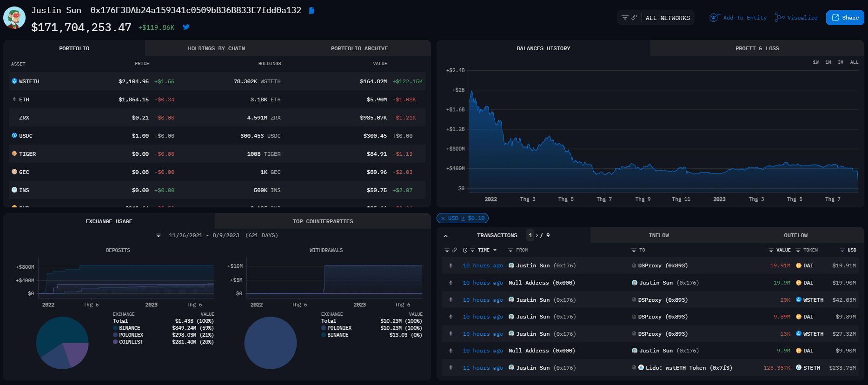Sort by TIME using the dropdown arrow

495,250
